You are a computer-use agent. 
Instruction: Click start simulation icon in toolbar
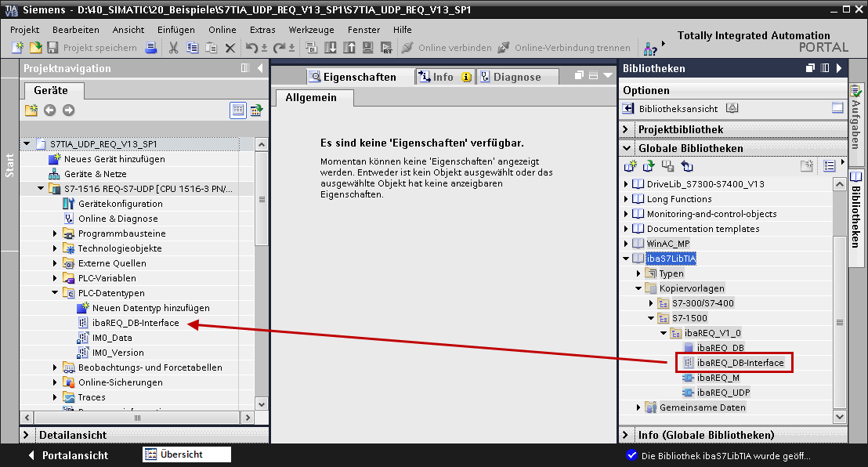tap(367, 48)
